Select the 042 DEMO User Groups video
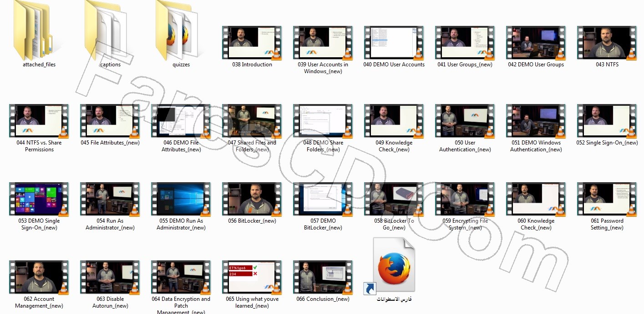This screenshot has height=314, width=644. (x=536, y=43)
